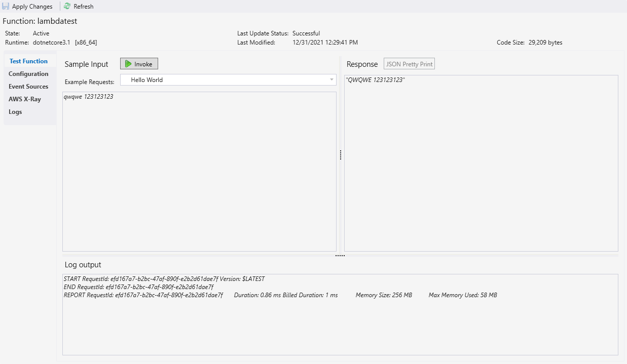
Task: Click the horizontal splitter above Log output
Action: pyautogui.click(x=340, y=256)
